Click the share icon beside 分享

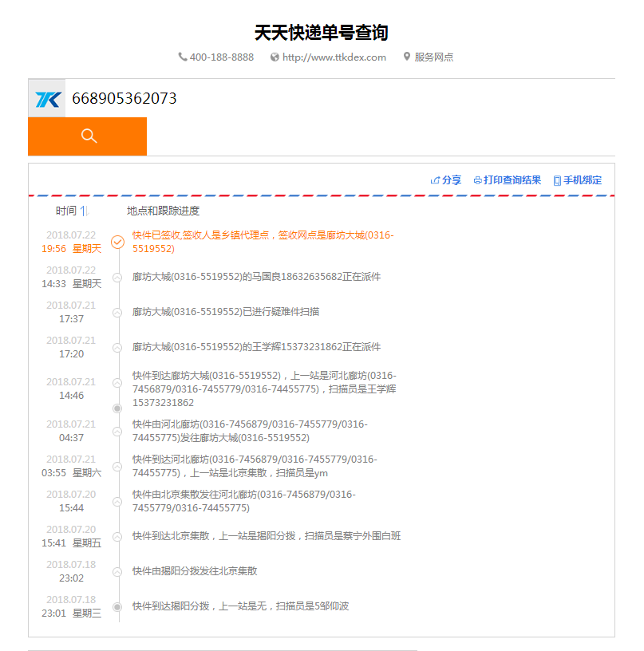pyautogui.click(x=435, y=180)
